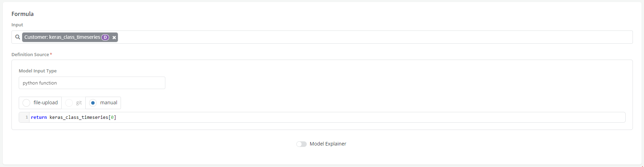Viewport: 644px width, 167px height.
Task: Toggle the Model Explainer switch
Action: 301,144
